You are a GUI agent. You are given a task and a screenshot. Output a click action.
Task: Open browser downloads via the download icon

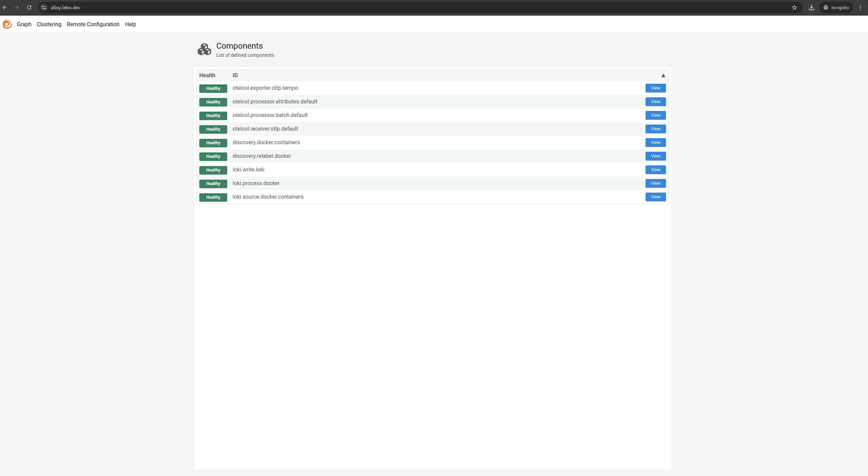point(812,7)
